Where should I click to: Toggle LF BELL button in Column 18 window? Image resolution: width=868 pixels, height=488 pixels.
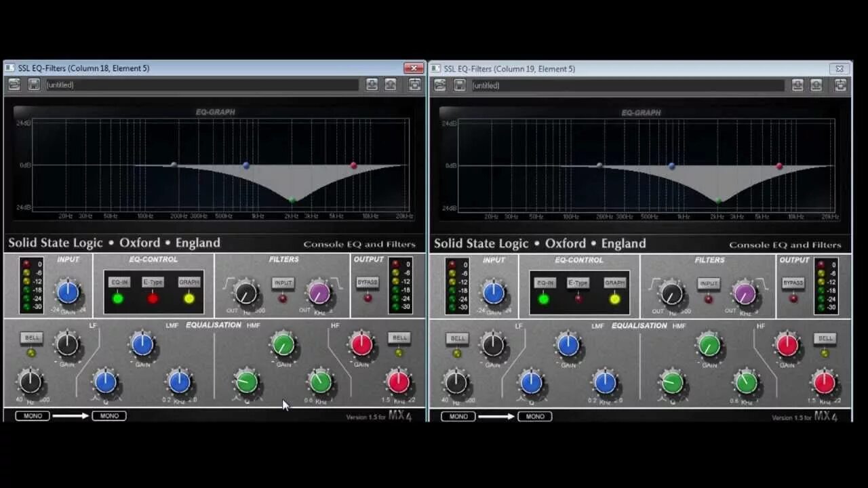31,338
